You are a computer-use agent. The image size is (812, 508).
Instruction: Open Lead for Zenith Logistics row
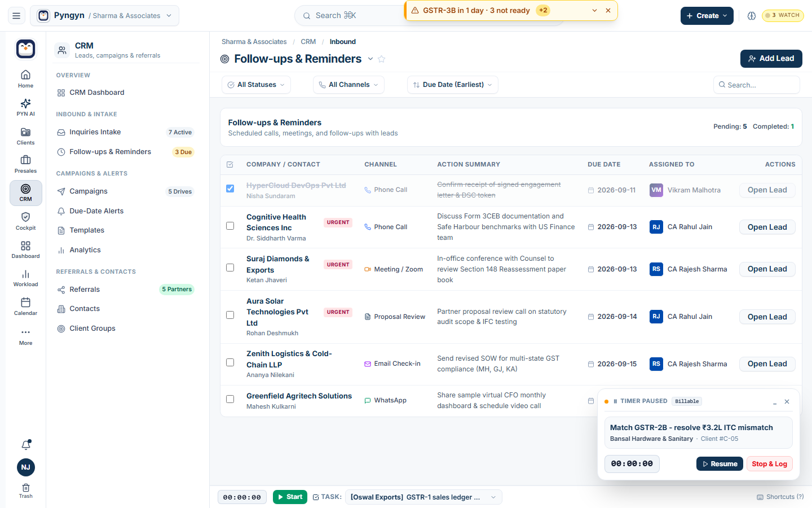767,364
